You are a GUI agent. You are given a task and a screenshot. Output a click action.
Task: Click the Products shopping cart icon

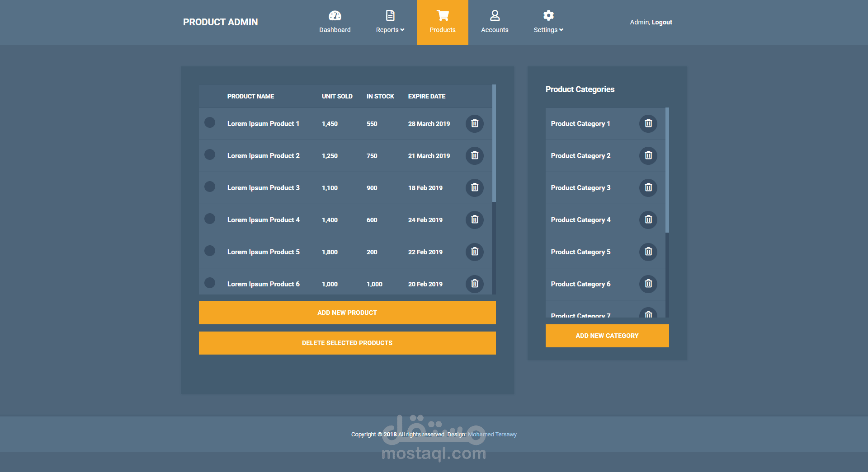(x=443, y=16)
